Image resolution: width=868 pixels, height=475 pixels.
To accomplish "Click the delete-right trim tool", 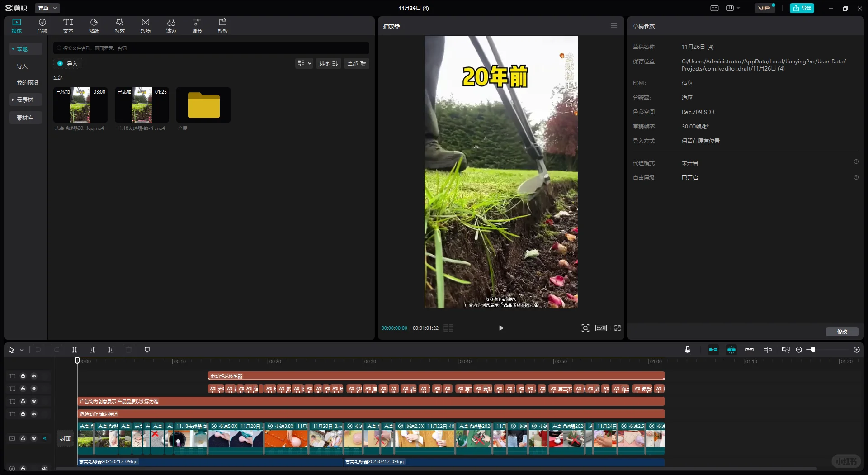I will point(111,350).
